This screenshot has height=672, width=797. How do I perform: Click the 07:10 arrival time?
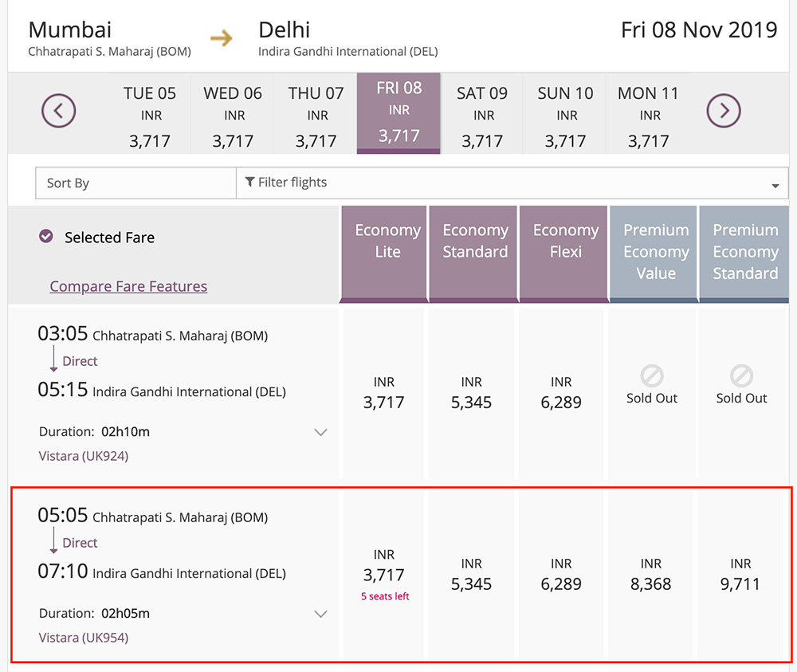[x=62, y=571]
